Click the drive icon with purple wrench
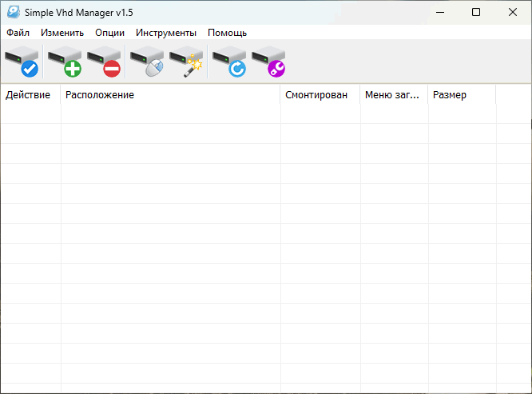 pos(269,62)
